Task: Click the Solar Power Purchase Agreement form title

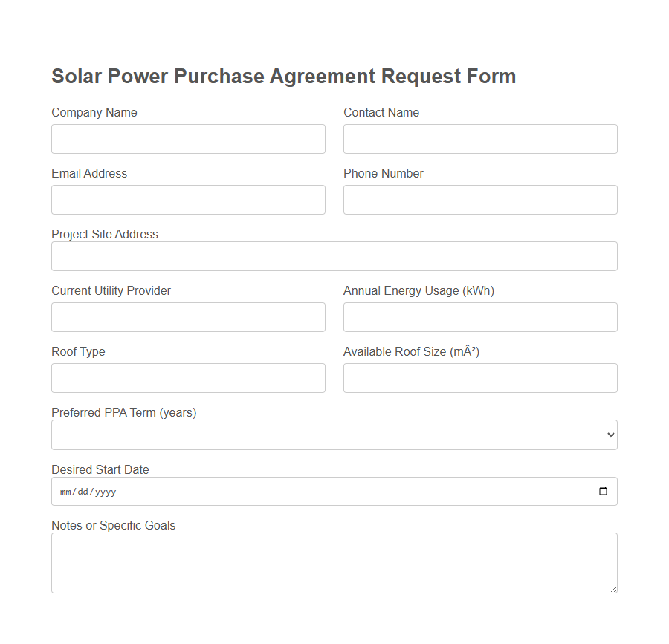Action: coord(283,76)
